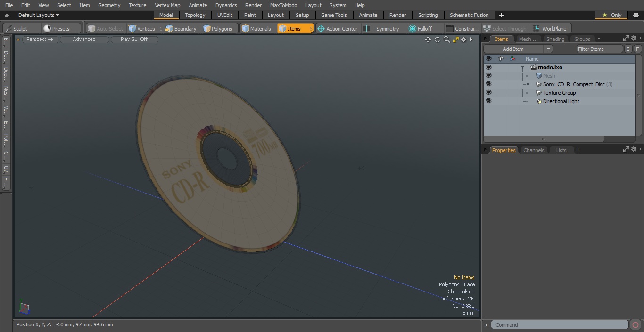This screenshot has width=644, height=332.
Task: Maximize the 3D viewport with expand icon
Action: [x=456, y=40]
